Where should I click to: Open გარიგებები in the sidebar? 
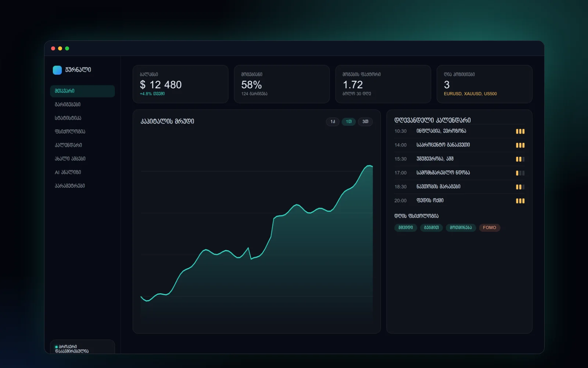click(x=82, y=105)
